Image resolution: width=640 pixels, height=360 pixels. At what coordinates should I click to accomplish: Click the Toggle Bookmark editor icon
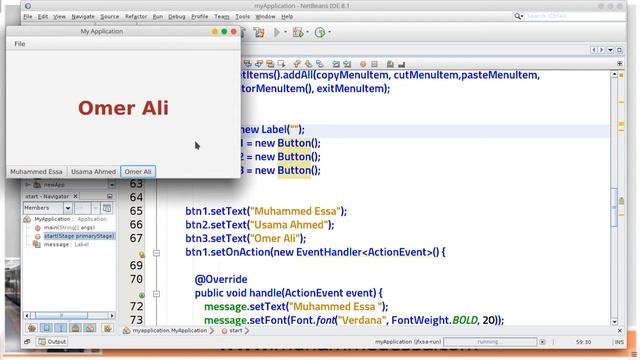(x=320, y=64)
